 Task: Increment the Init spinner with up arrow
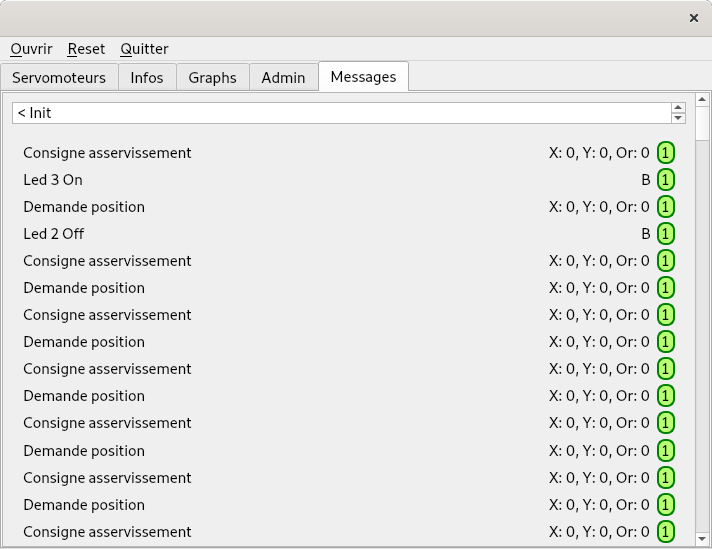click(678, 108)
